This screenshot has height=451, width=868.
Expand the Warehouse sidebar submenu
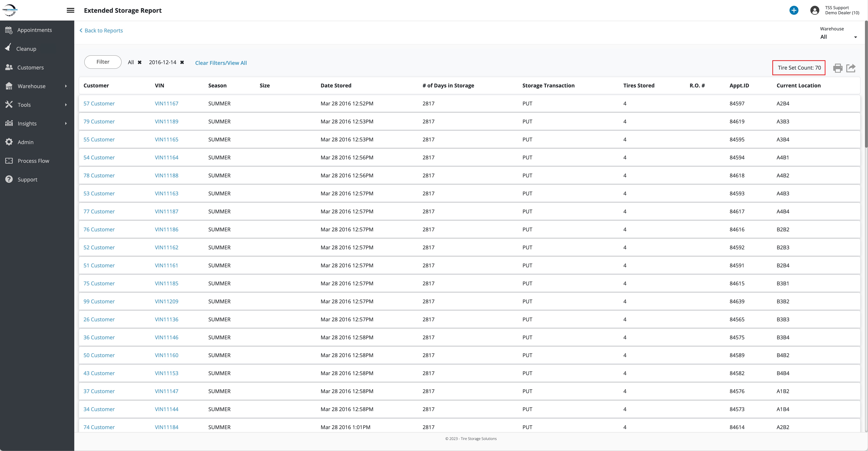click(66, 86)
